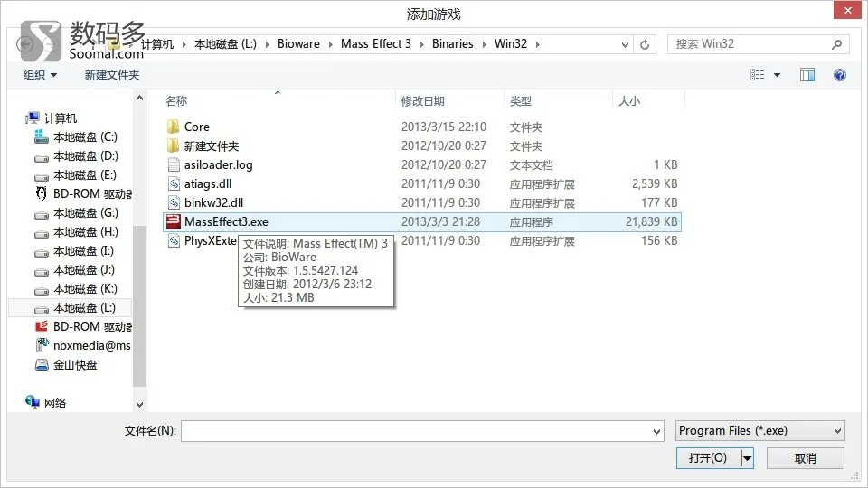Screen dimensions: 868x488
Task: Click the asiloader.log file icon
Action: point(174,164)
